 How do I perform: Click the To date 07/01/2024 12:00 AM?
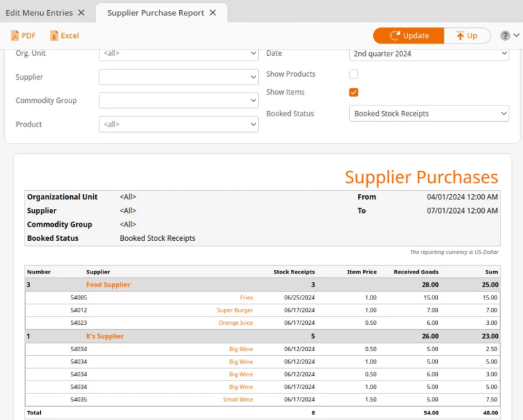point(462,210)
